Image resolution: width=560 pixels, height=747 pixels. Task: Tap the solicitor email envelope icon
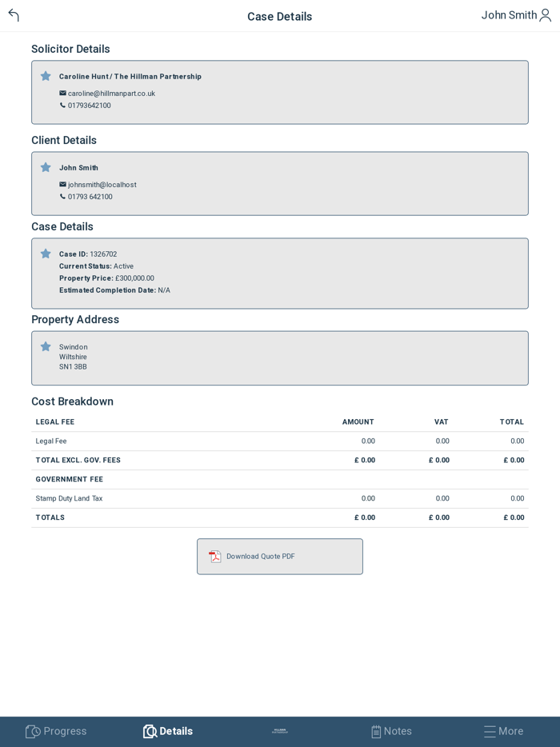point(62,94)
